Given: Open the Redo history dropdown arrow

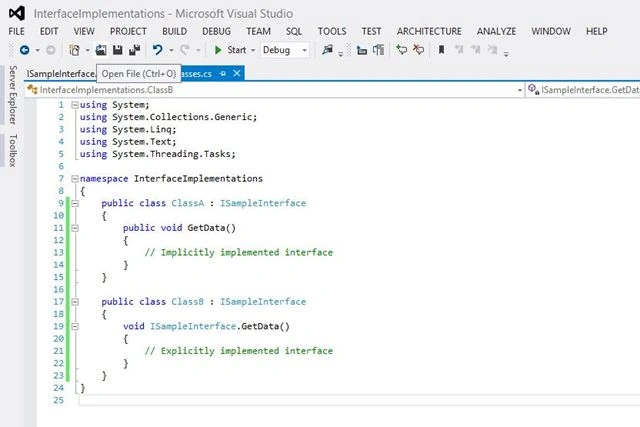Looking at the screenshot, I should (x=198, y=51).
